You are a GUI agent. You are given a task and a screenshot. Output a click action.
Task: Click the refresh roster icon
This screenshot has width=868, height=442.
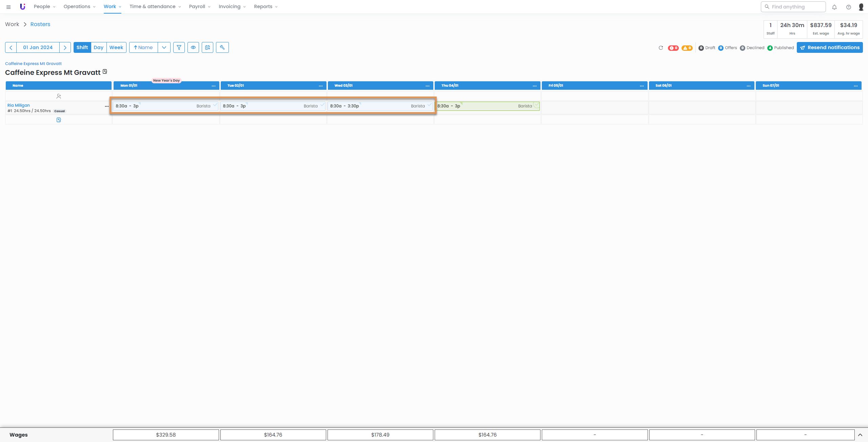click(x=660, y=48)
